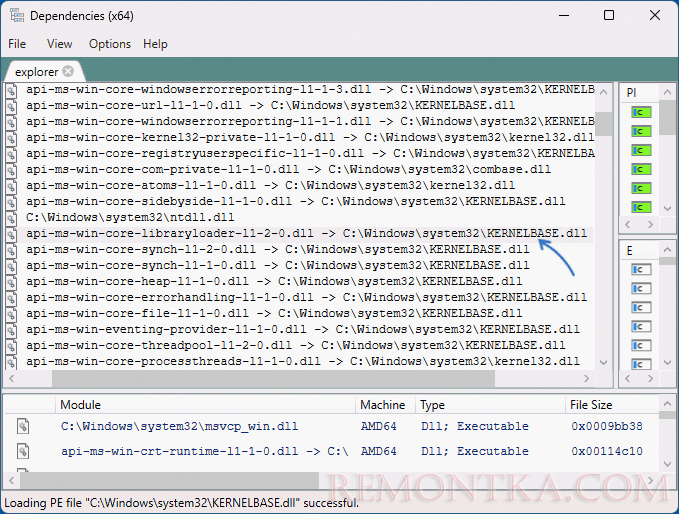Click the E column header in exports panel
Screen dimensions: 679x514
coord(639,251)
